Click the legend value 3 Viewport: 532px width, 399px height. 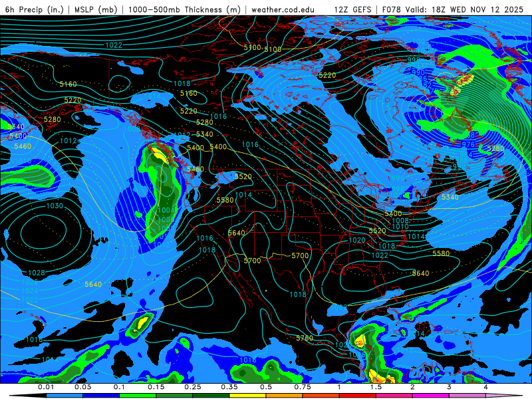(449, 387)
